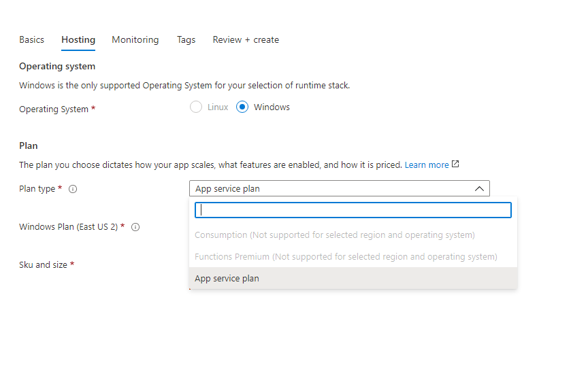Collapse the Plan type dropdown using its chevron
Viewport: 588px width, 380px height.
click(x=478, y=189)
